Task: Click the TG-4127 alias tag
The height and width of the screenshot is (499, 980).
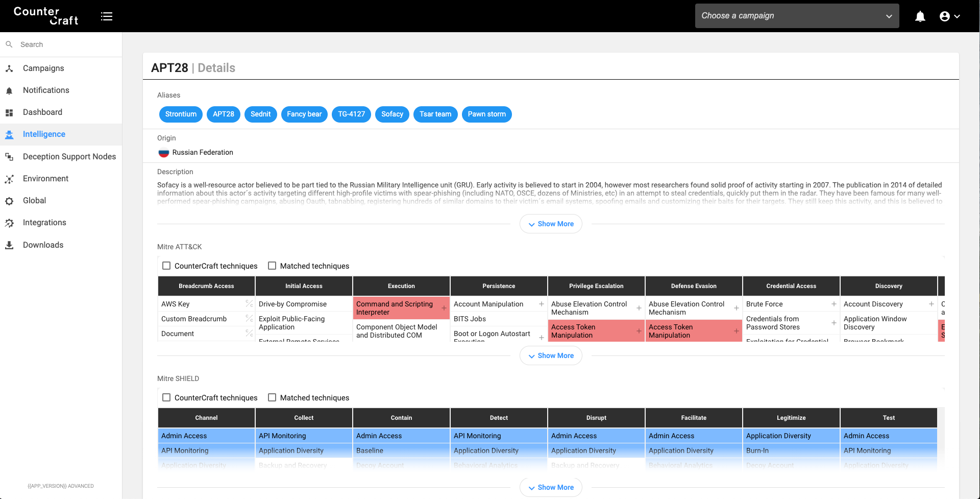Action: point(351,114)
